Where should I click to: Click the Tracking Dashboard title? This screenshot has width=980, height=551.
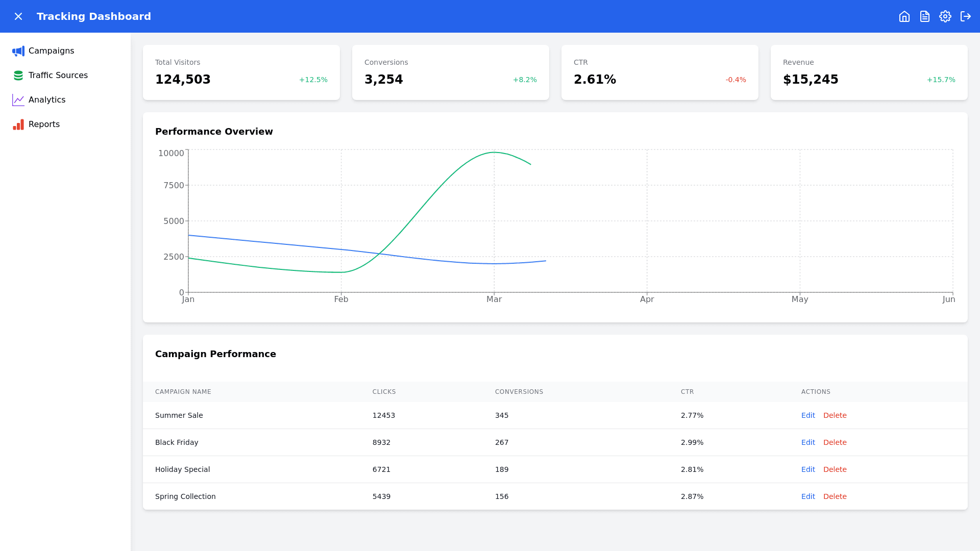point(94,16)
